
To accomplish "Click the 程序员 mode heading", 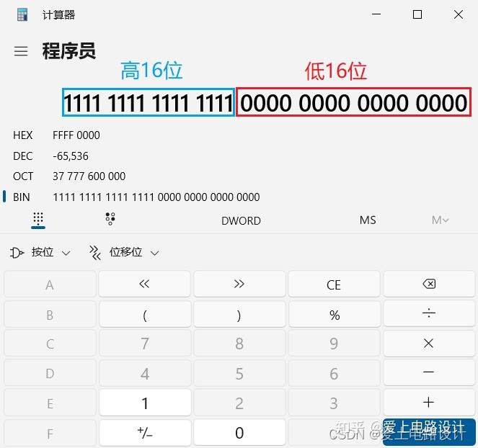I will (x=69, y=51).
